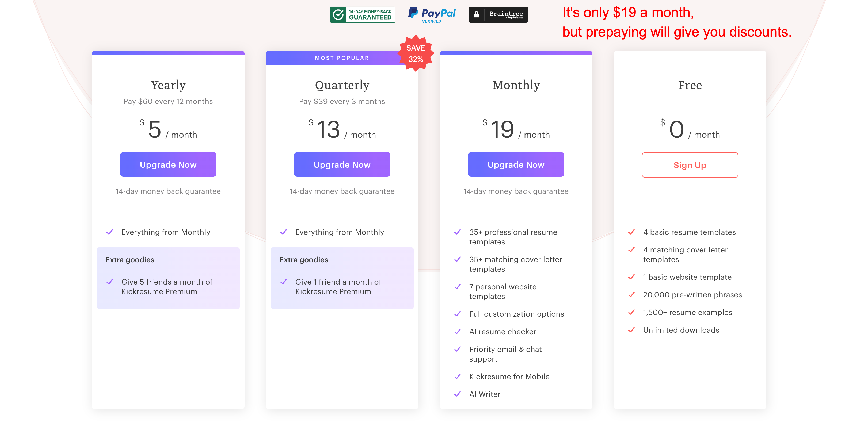
Task: Click the 14-day money-back guaranteed badge
Action: 363,14
